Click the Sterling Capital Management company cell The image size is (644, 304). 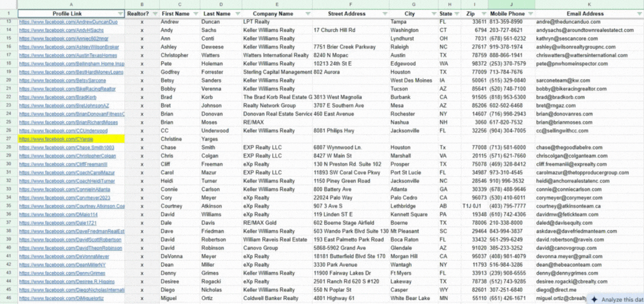276,72
